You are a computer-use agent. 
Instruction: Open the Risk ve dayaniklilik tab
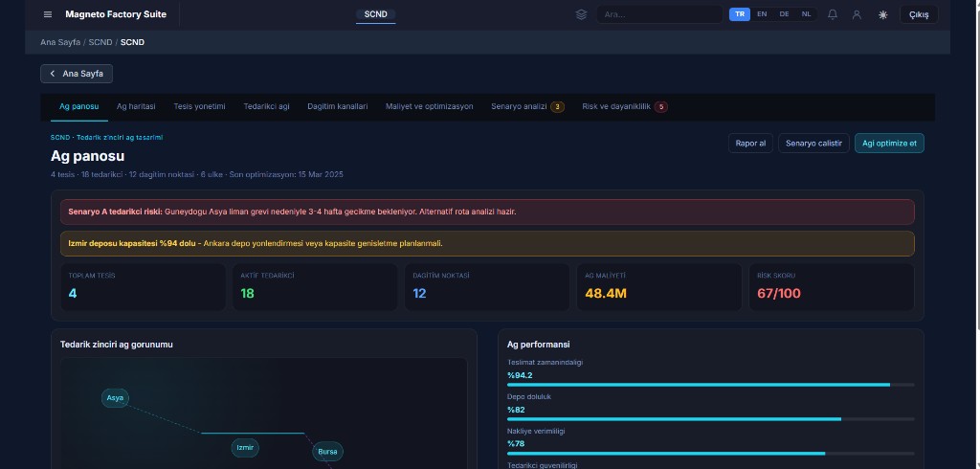coord(624,106)
